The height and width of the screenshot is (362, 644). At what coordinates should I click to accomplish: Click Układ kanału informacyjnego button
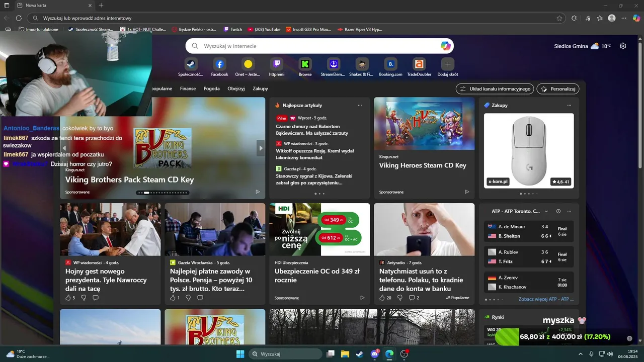coord(495,88)
